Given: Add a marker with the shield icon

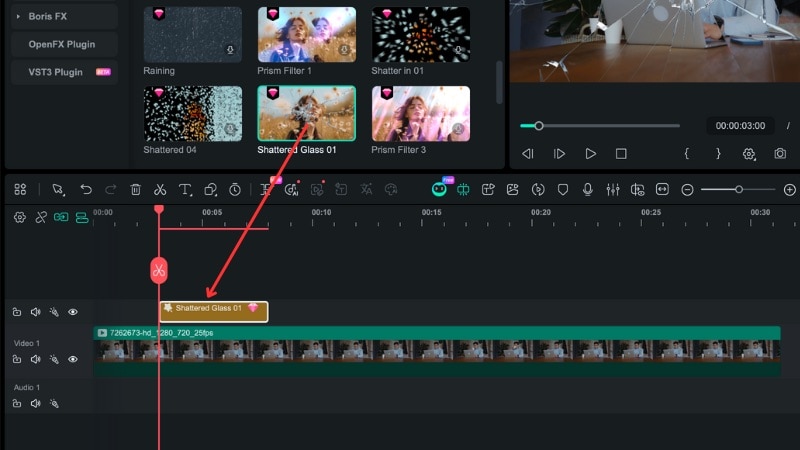Looking at the screenshot, I should pyautogui.click(x=563, y=190).
